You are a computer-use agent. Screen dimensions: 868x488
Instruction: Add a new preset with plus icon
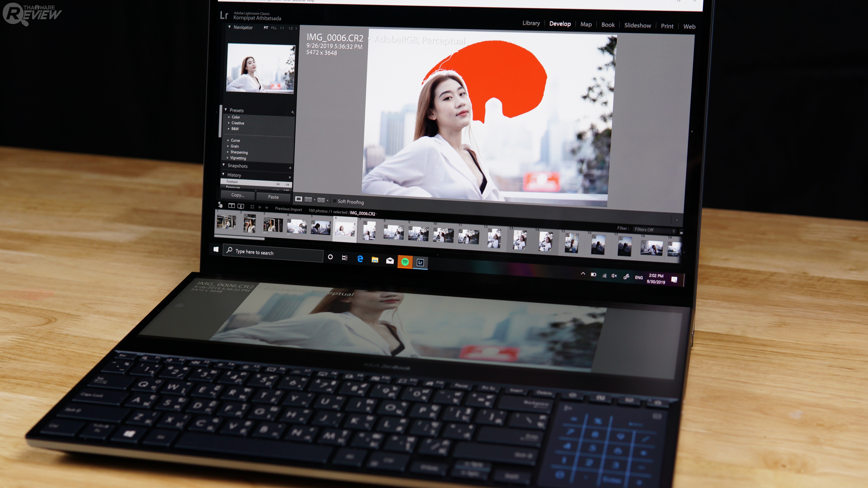293,112
